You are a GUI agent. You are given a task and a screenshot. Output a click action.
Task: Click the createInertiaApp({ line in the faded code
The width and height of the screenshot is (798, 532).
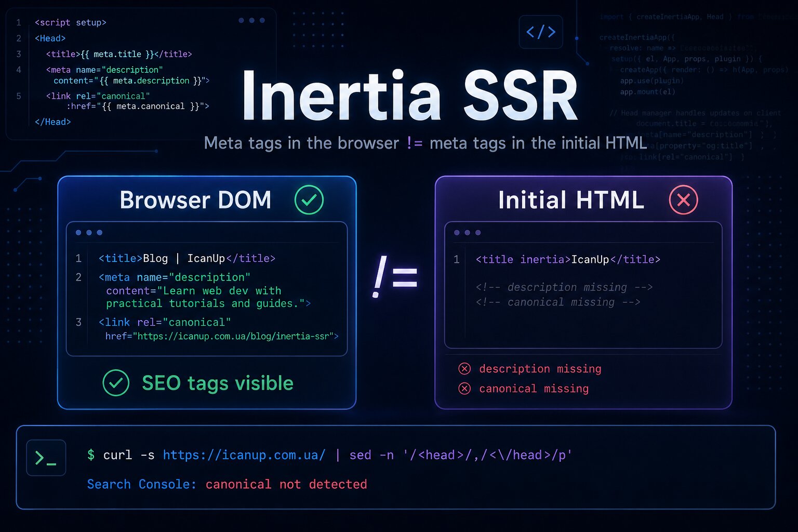pyautogui.click(x=637, y=37)
